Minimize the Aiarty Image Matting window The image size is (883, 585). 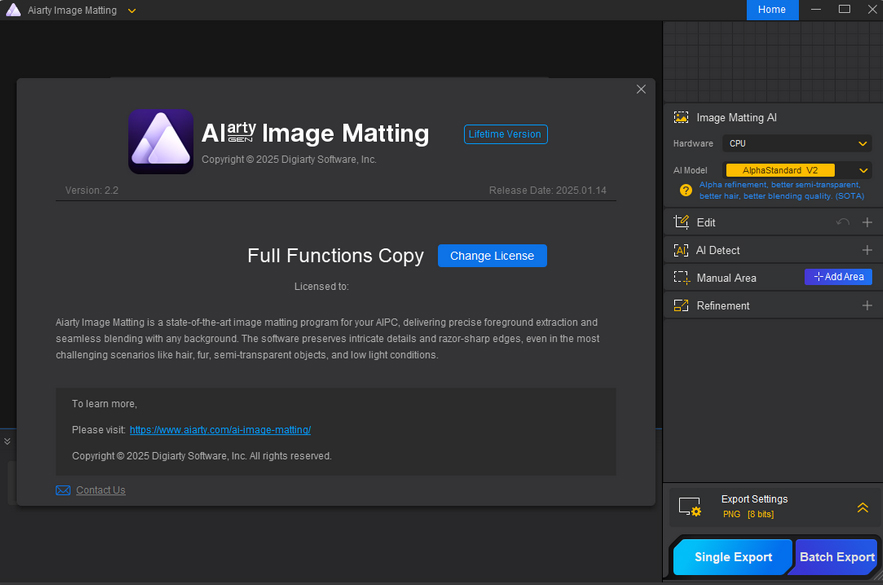(x=816, y=10)
